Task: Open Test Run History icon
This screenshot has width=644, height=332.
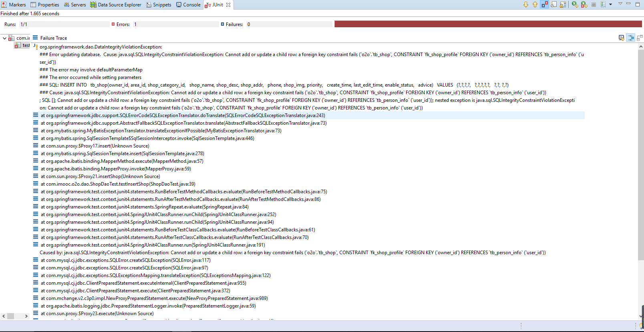Action: pyautogui.click(x=603, y=4)
